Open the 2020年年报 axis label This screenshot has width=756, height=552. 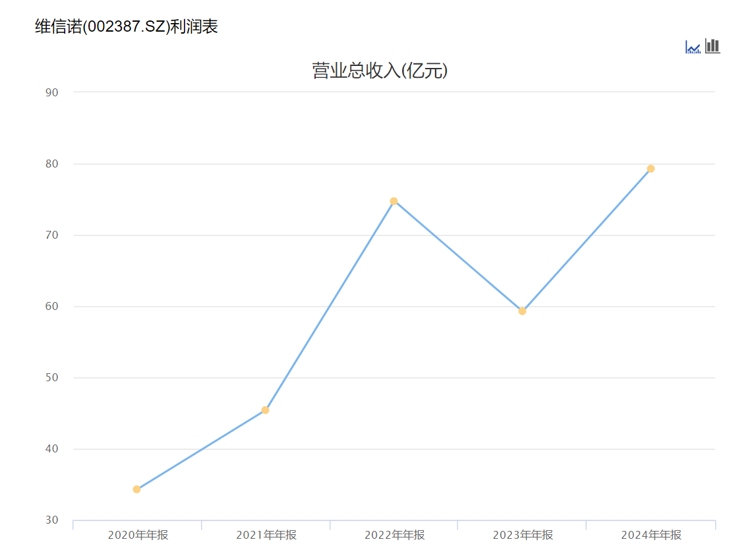coord(137,535)
